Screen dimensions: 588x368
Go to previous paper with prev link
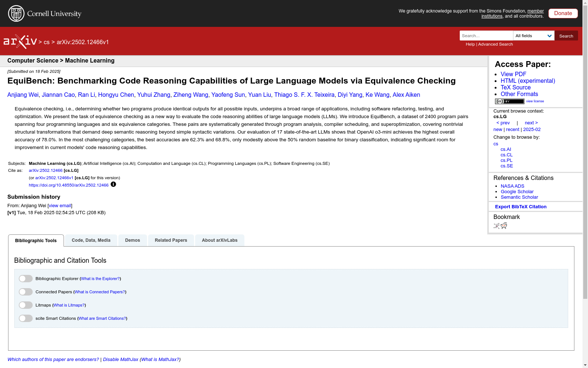coord(503,123)
